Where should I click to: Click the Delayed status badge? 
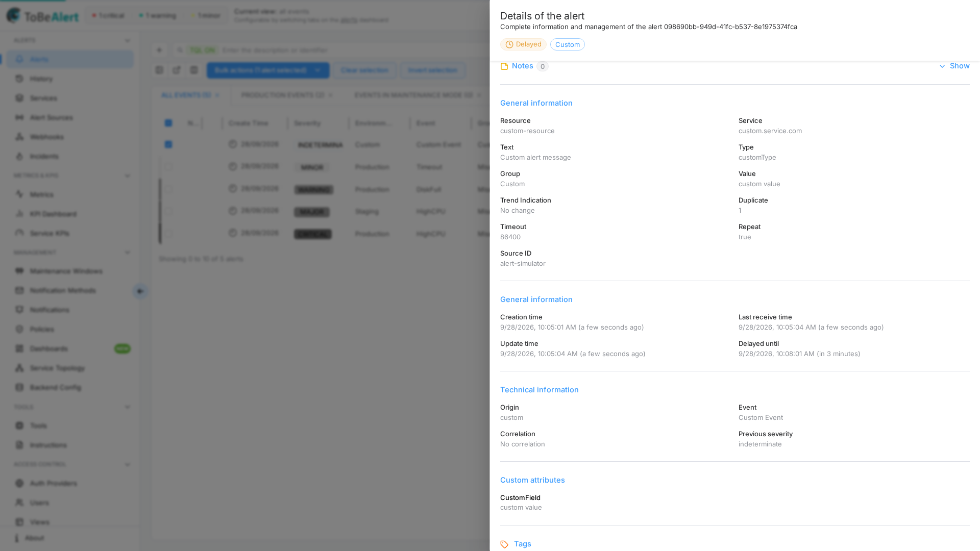tap(523, 44)
